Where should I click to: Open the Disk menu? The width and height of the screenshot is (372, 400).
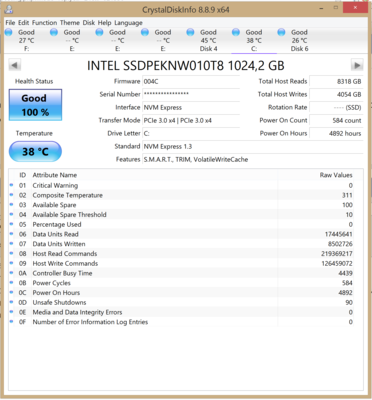[89, 23]
